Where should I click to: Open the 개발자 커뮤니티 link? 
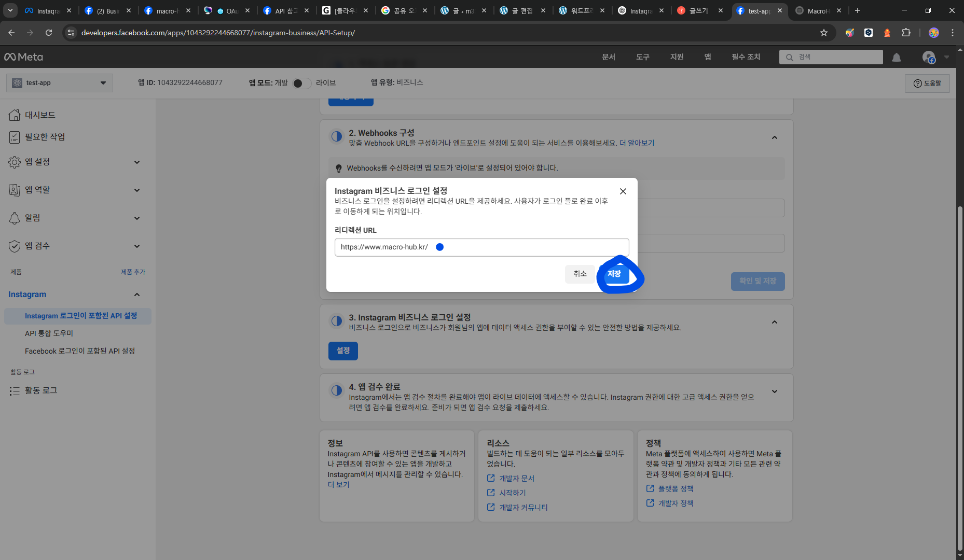point(523,508)
